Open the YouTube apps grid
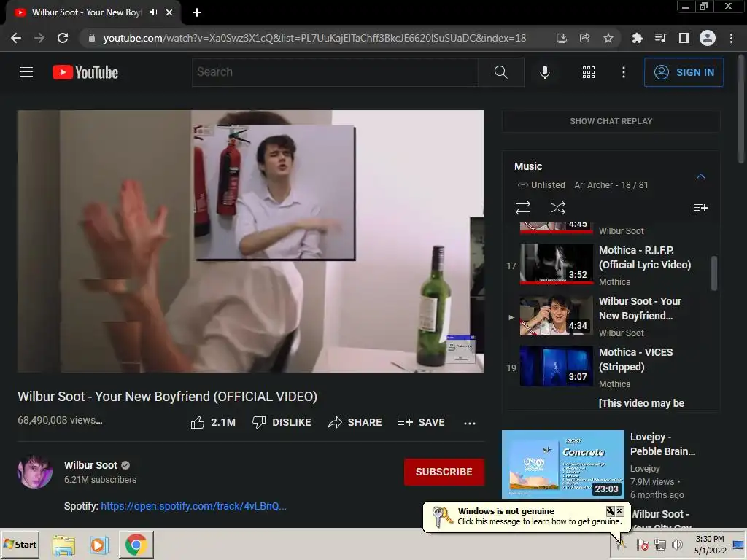The height and width of the screenshot is (560, 747). 589,72
